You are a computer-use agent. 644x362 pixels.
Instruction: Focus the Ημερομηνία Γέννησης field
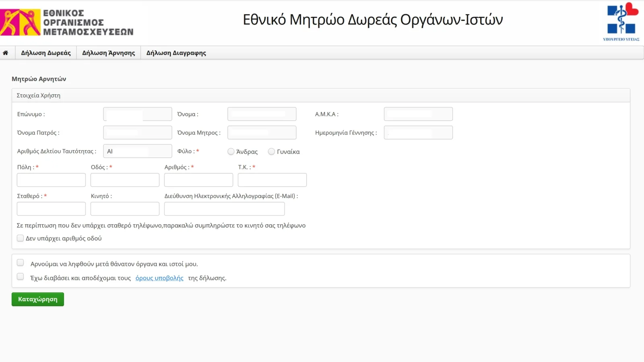418,132
